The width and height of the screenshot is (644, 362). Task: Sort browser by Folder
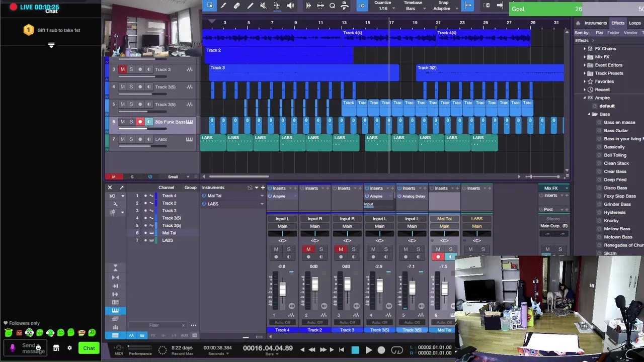coord(613,33)
